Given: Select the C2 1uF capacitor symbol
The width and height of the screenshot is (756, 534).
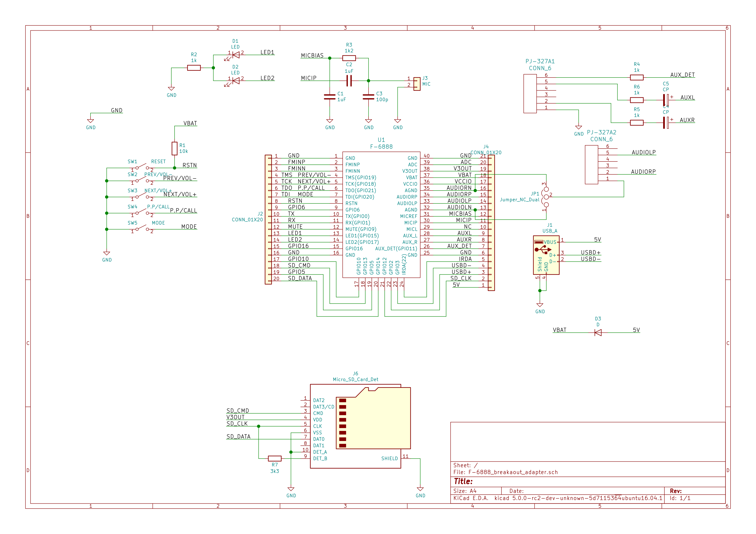Looking at the screenshot, I should click(349, 81).
